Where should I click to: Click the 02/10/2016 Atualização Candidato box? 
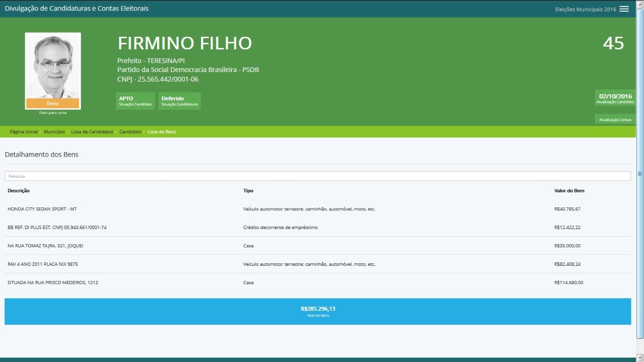615,98
